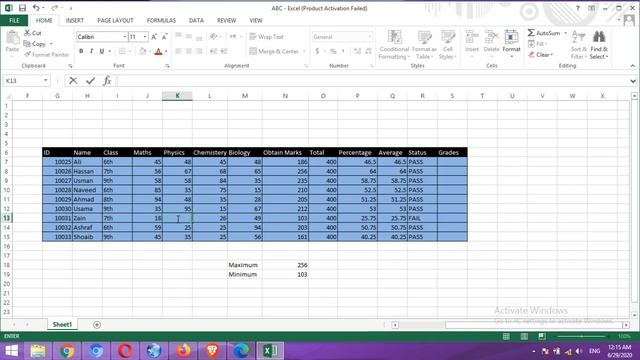This screenshot has width=640, height=360.
Task: Click into the formula bar field
Action: click(x=372, y=81)
